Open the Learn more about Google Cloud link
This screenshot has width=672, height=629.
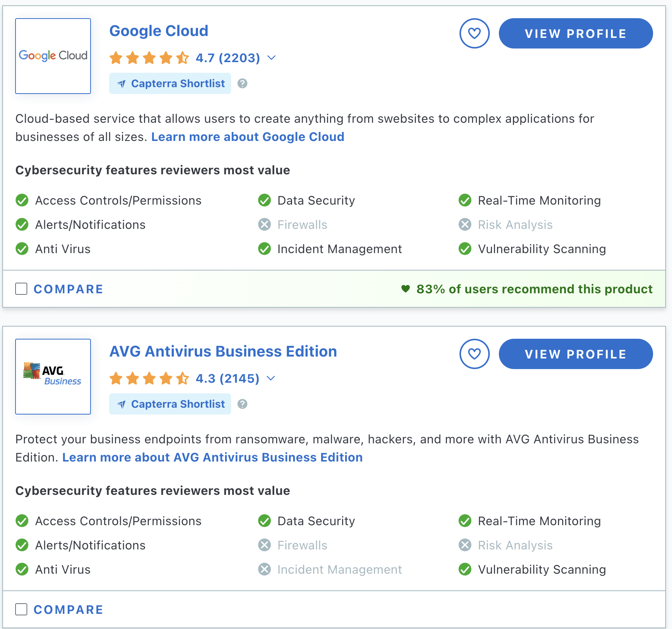248,136
